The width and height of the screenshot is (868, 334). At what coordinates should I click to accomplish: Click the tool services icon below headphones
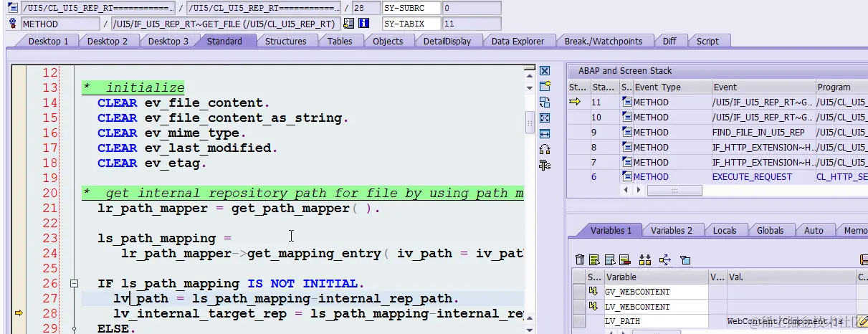[545, 165]
